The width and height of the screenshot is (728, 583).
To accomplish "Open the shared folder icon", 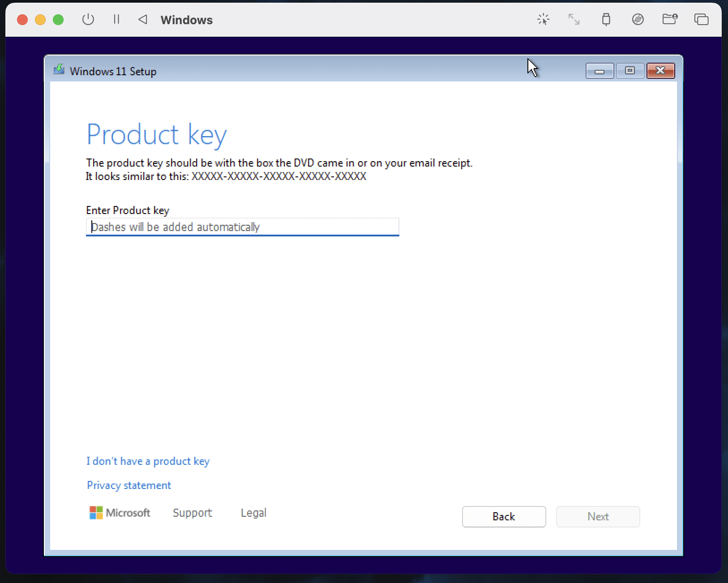I will pyautogui.click(x=670, y=19).
